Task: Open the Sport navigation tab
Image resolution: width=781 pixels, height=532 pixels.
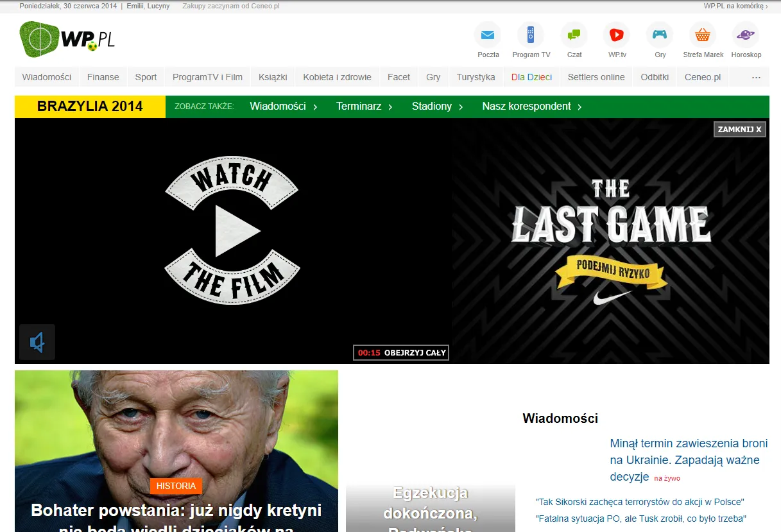Action: point(146,77)
